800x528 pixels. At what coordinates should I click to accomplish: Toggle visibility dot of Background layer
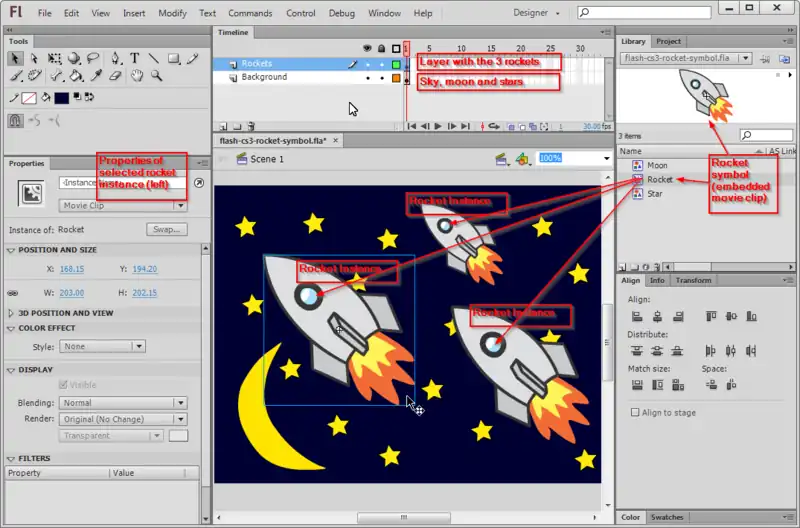pyautogui.click(x=367, y=77)
